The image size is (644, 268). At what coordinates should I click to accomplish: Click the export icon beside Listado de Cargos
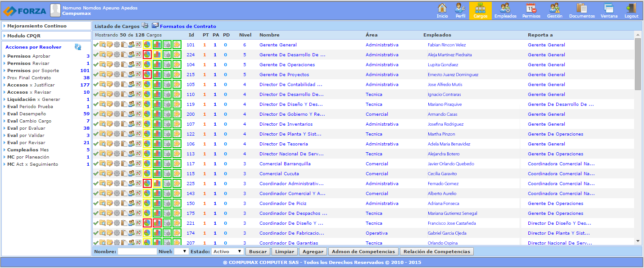click(x=145, y=26)
